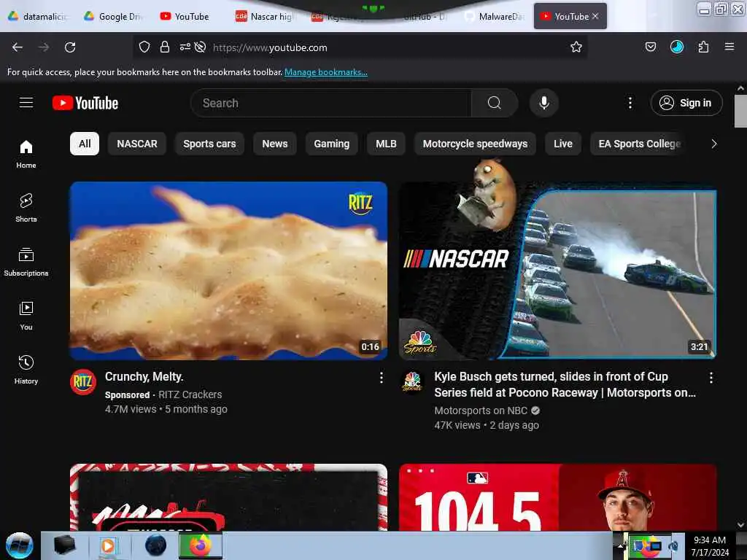
Task: View site security via the padlock icon
Action: [164, 47]
